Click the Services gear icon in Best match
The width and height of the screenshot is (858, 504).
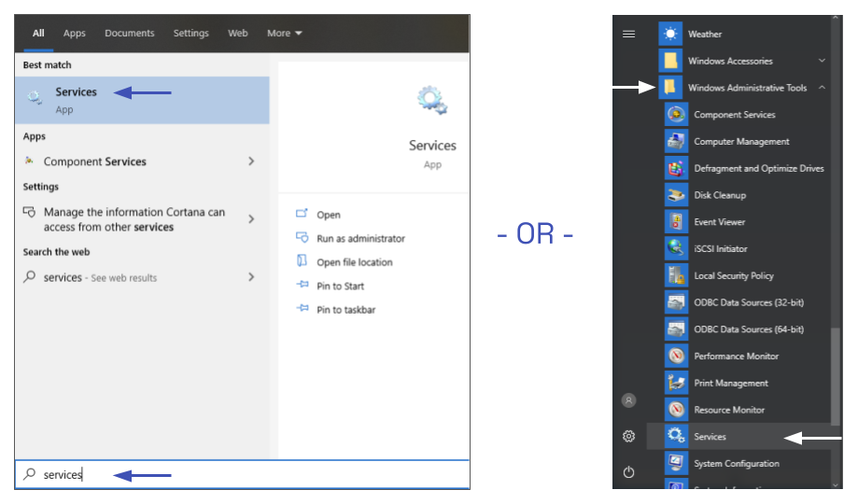point(35,98)
